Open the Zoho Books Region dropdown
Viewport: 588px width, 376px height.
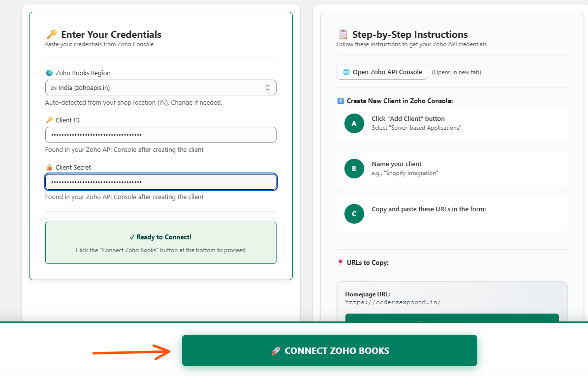[160, 87]
